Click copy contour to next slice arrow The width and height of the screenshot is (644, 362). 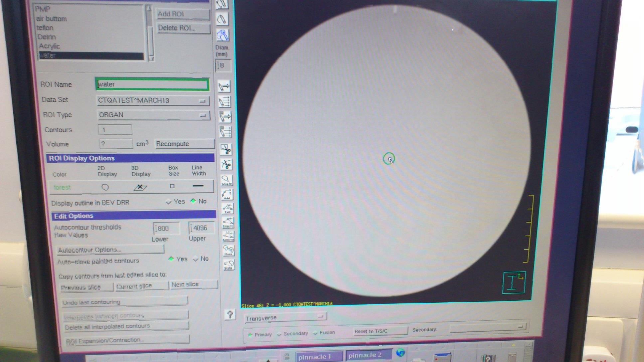224,87
